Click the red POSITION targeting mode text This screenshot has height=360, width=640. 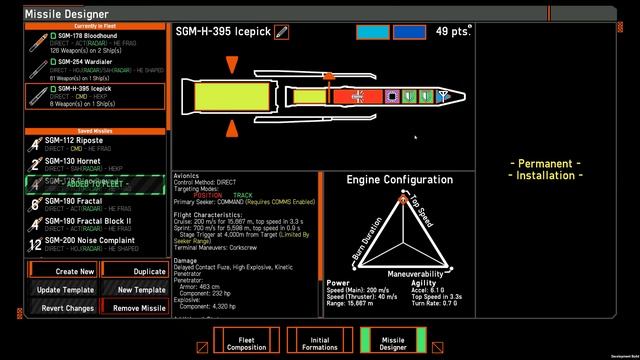pyautogui.click(x=207, y=196)
